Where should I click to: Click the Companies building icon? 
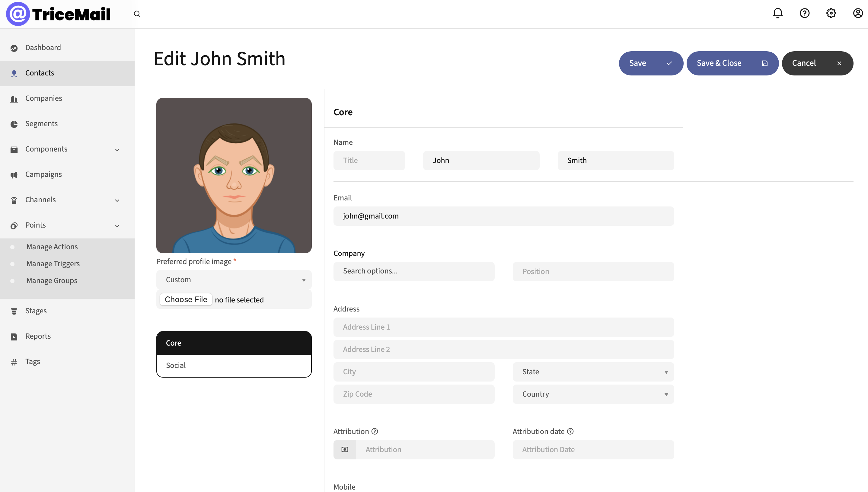click(x=14, y=99)
